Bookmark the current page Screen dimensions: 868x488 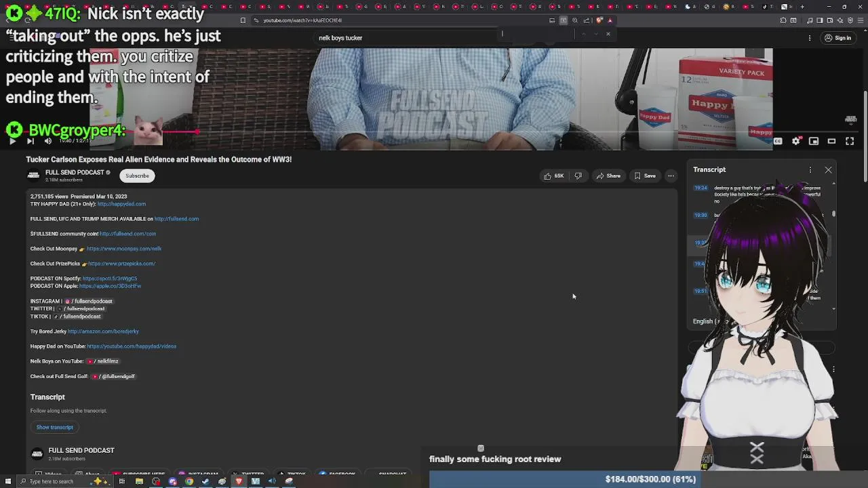click(243, 20)
